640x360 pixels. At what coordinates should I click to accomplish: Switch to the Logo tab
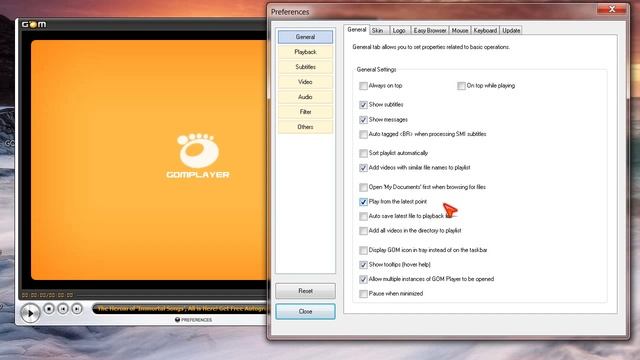pyautogui.click(x=399, y=31)
